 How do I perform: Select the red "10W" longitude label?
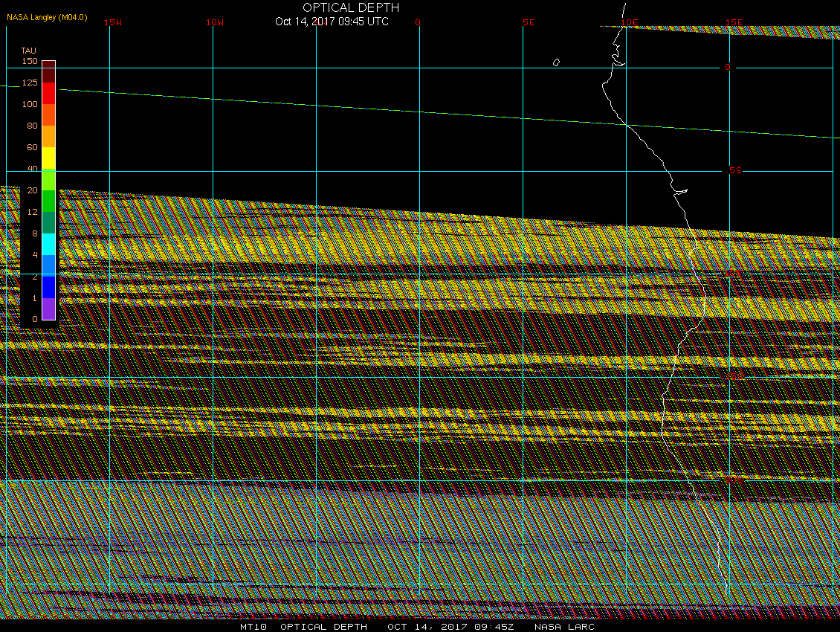point(215,22)
